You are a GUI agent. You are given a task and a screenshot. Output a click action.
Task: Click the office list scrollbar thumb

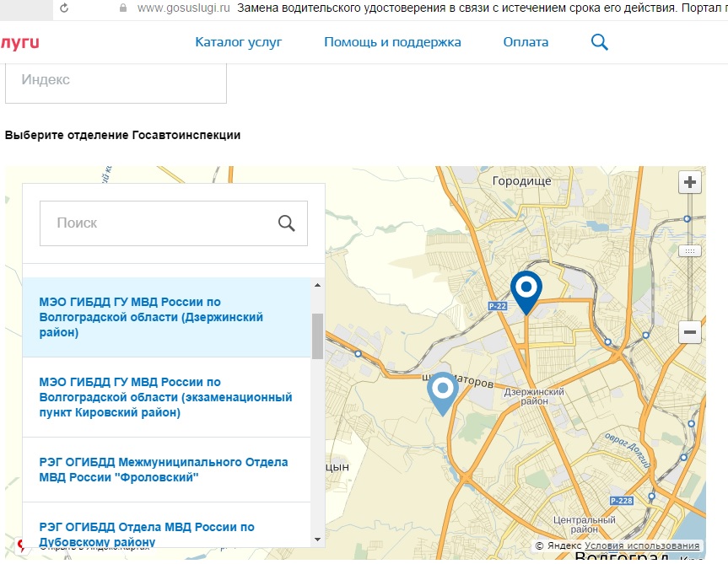tap(317, 336)
